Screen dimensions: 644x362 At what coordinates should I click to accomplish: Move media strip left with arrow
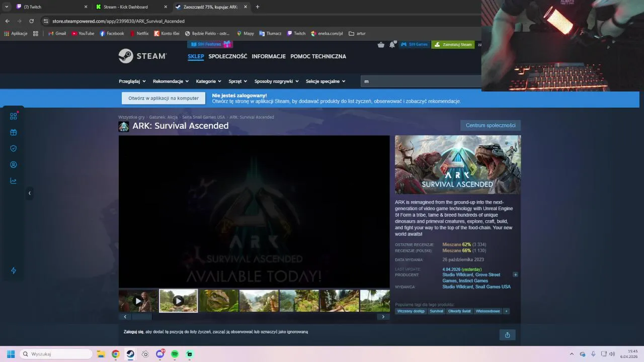pos(125,317)
